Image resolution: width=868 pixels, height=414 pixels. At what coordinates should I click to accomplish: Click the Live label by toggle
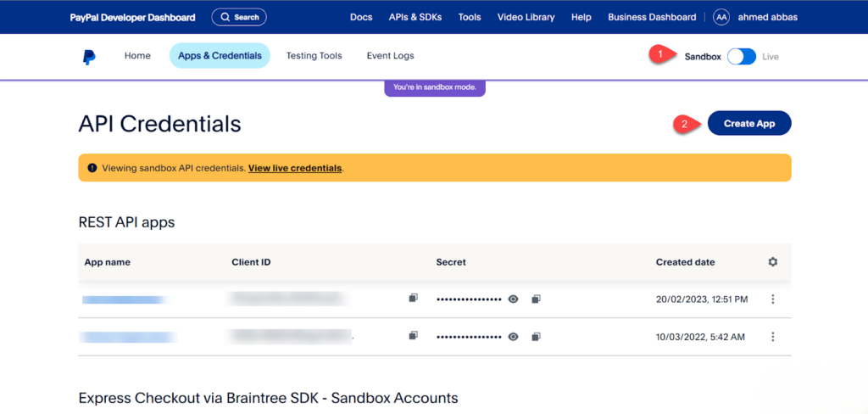tap(771, 57)
